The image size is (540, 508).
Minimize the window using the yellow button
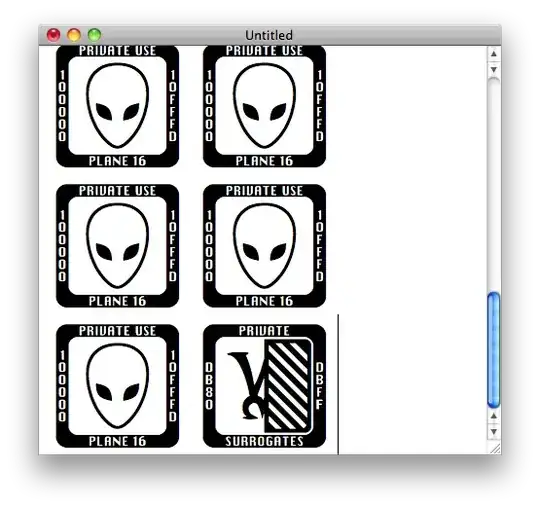pyautogui.click(x=74, y=35)
